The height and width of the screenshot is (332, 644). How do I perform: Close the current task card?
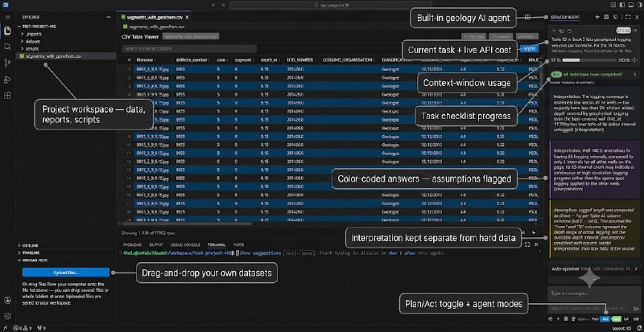tap(636, 31)
